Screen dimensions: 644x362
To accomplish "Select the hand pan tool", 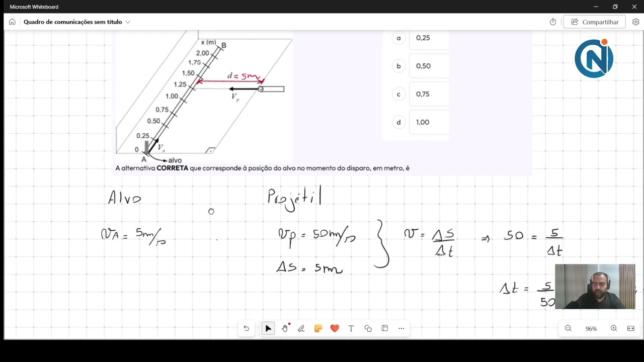I will click(x=285, y=328).
